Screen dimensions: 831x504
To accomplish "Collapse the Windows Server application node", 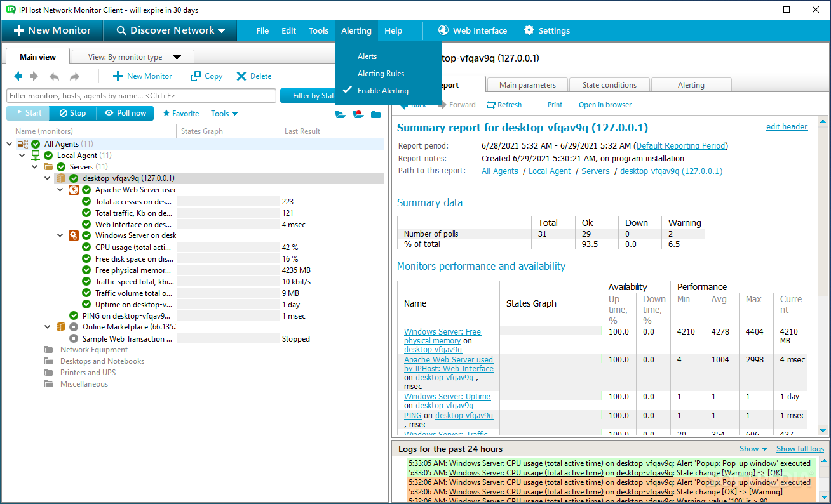I will (x=60, y=235).
